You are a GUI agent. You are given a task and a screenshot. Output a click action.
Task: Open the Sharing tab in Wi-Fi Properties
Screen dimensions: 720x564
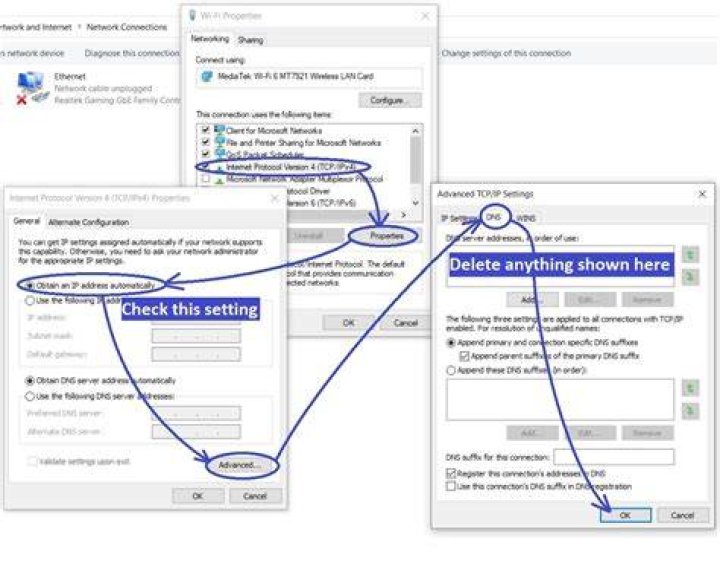(251, 40)
